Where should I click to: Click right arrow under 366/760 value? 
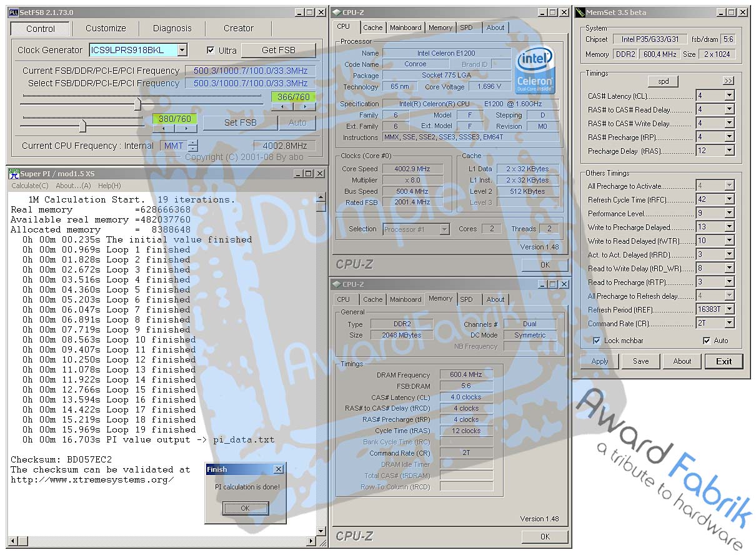304,107
